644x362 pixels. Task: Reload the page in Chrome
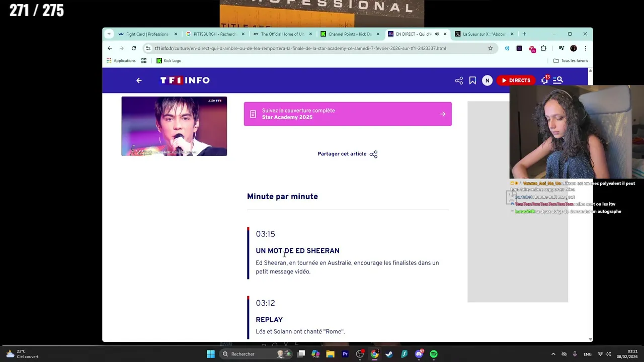click(134, 48)
